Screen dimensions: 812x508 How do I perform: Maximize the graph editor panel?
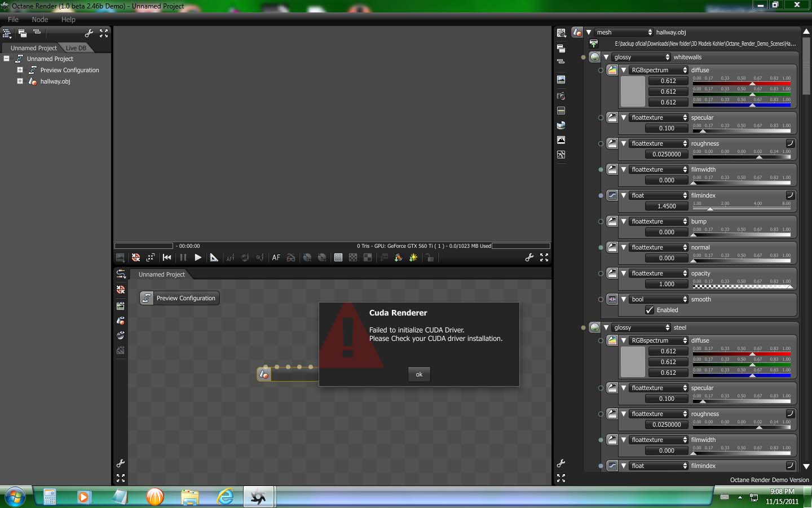point(121,478)
